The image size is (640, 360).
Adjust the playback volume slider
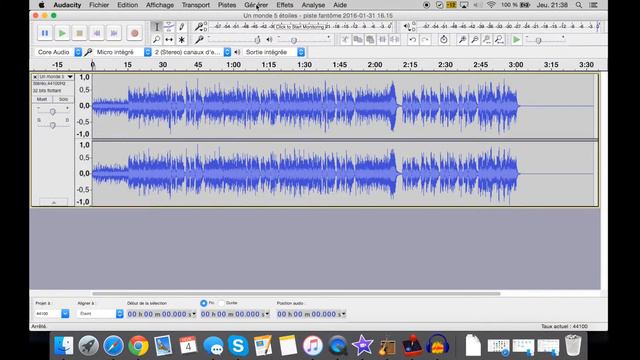(293, 40)
